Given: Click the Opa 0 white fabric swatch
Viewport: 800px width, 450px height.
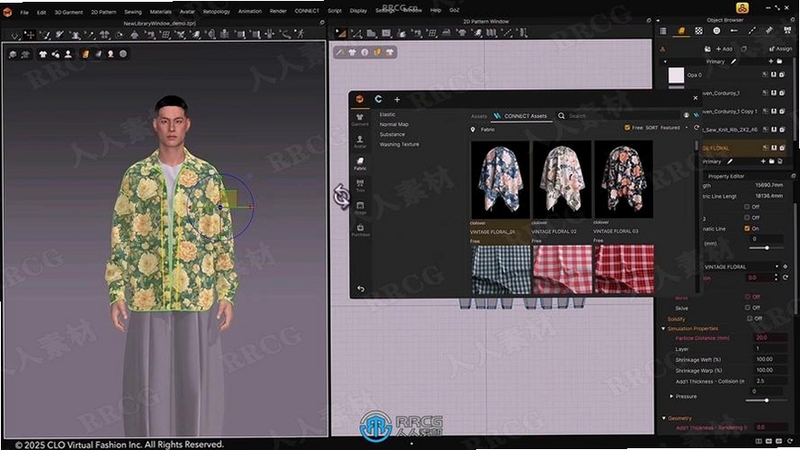Looking at the screenshot, I should pyautogui.click(x=676, y=75).
